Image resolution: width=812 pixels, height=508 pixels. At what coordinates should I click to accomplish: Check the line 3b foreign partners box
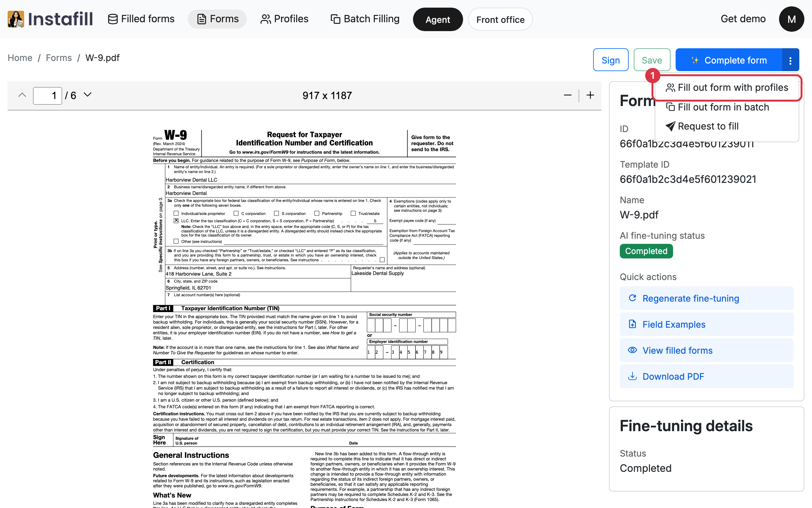tap(382, 260)
